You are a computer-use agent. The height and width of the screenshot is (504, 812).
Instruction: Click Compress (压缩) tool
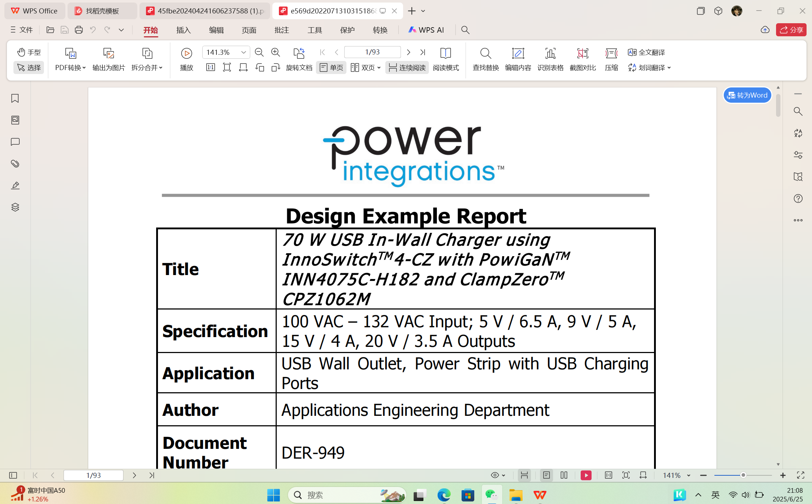(612, 60)
